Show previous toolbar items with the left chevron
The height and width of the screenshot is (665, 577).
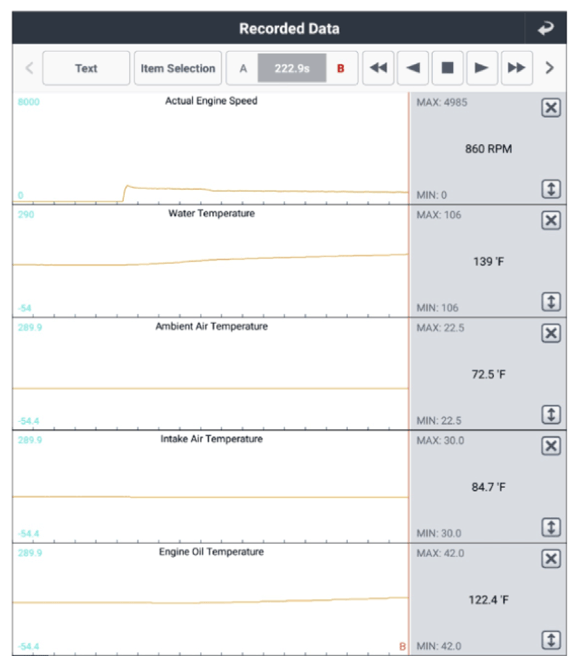(29, 68)
